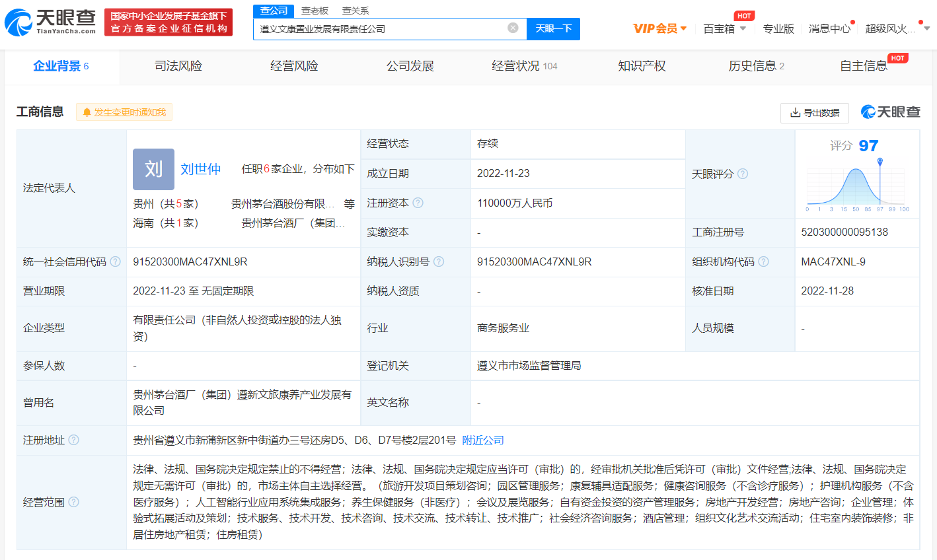Open the 消息中心 message center
Viewport: 937px width, 560px height.
point(830,28)
